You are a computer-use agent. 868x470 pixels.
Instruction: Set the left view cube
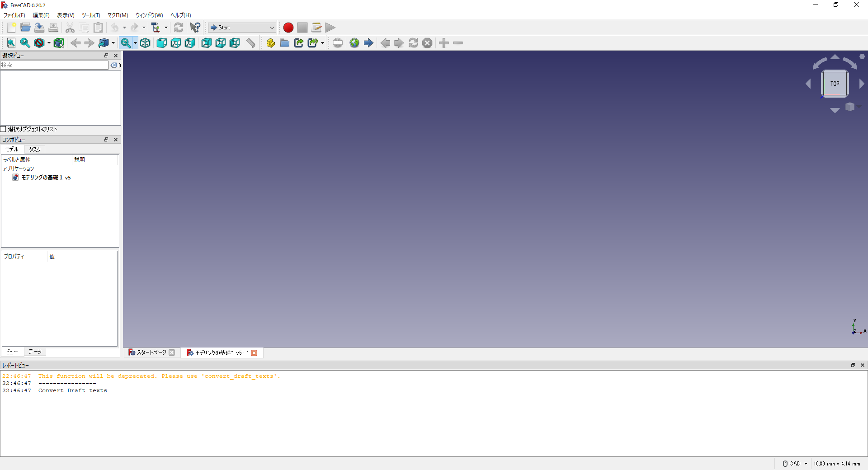pyautogui.click(x=235, y=43)
